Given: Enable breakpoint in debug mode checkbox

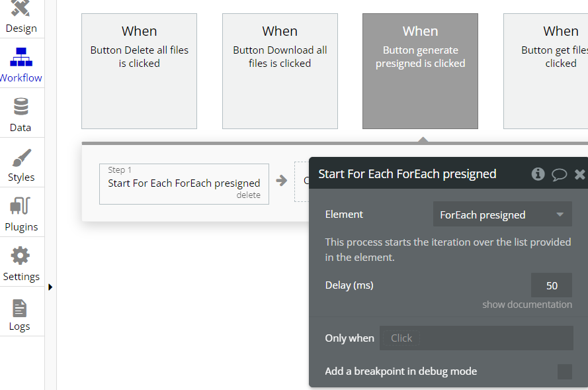Looking at the screenshot, I should click(564, 371).
